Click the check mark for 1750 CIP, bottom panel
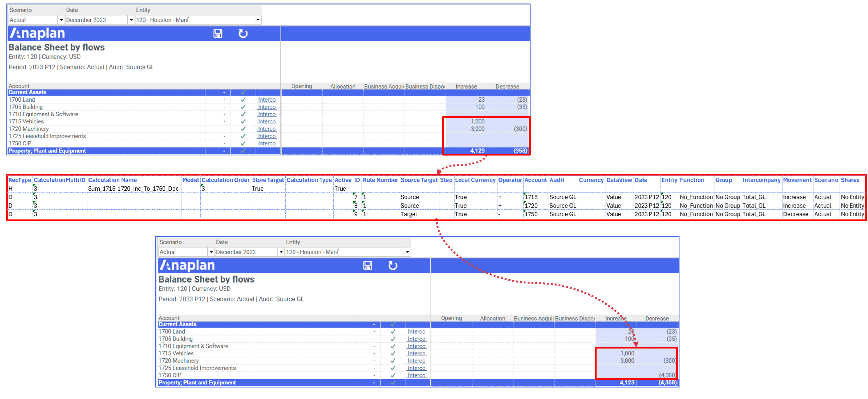868x399 pixels. (393, 375)
